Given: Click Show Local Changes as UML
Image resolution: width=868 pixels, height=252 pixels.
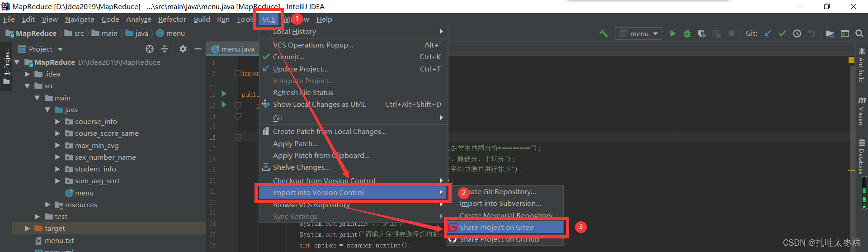Looking at the screenshot, I should pos(353,105).
